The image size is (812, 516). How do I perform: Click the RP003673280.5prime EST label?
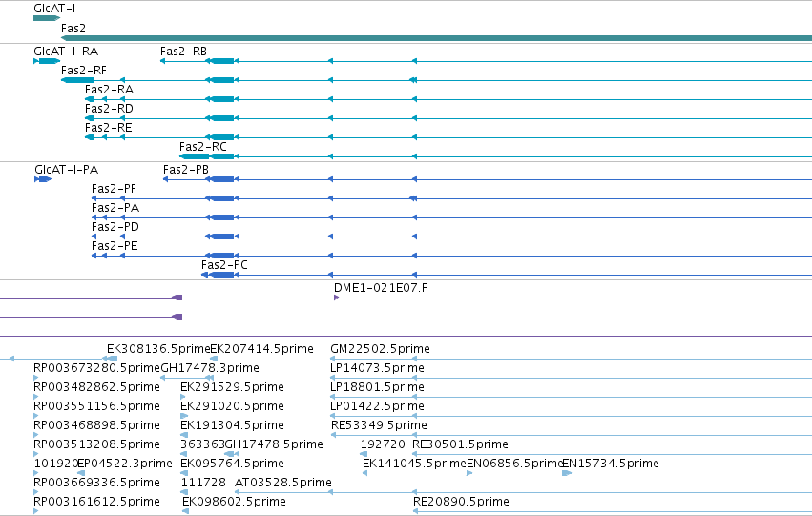[96, 368]
